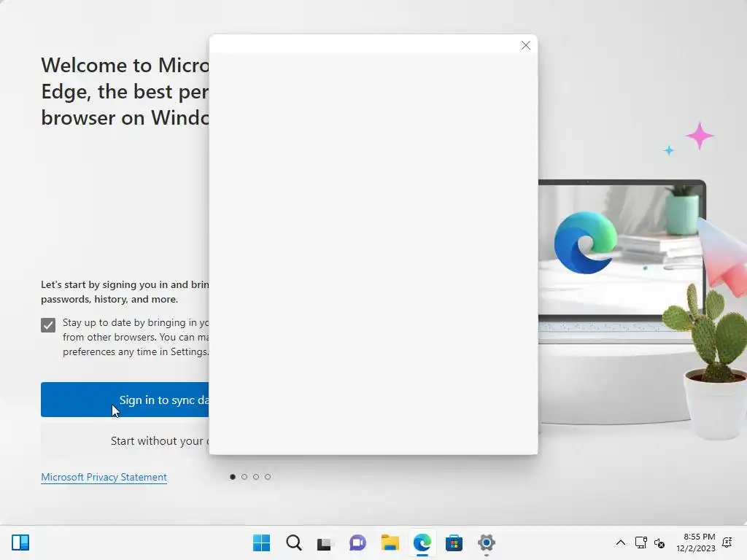The height and width of the screenshot is (560, 747).
Task: Open Microsoft Store from the taskbar
Action: 454,542
